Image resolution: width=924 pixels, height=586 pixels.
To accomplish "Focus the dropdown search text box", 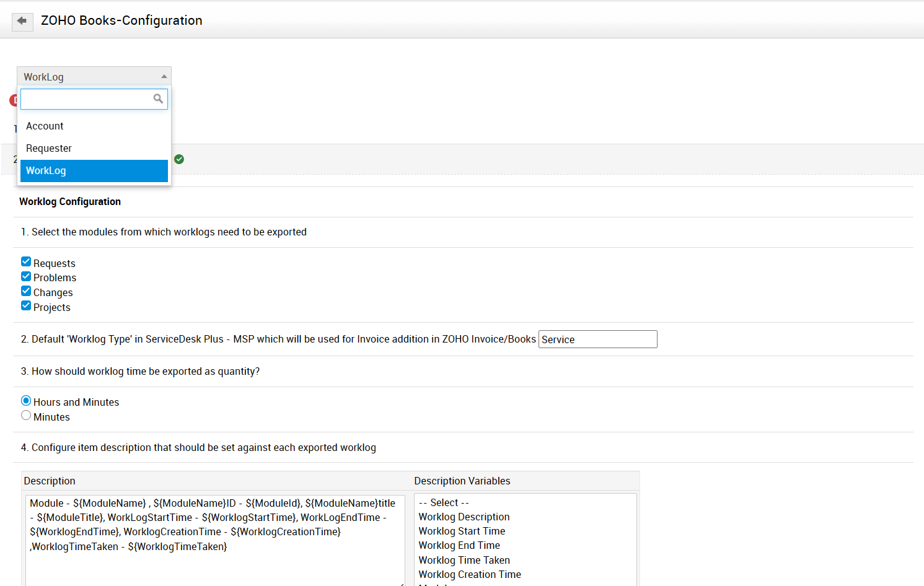I will click(x=87, y=99).
